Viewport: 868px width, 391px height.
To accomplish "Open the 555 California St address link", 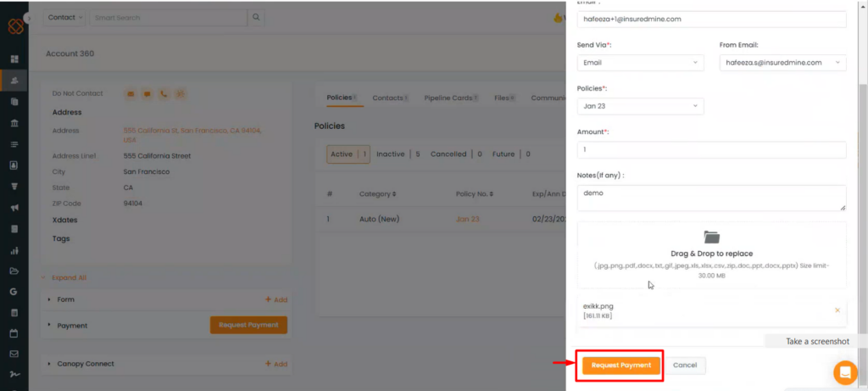I will point(192,135).
